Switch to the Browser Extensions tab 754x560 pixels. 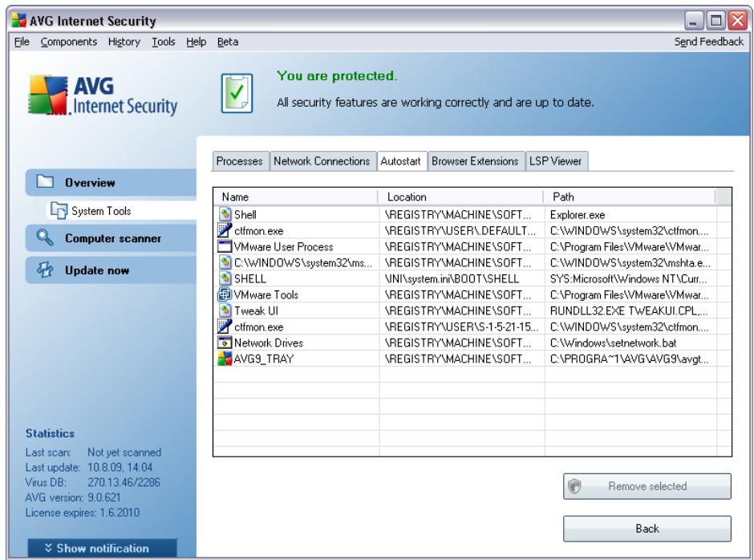point(475,161)
